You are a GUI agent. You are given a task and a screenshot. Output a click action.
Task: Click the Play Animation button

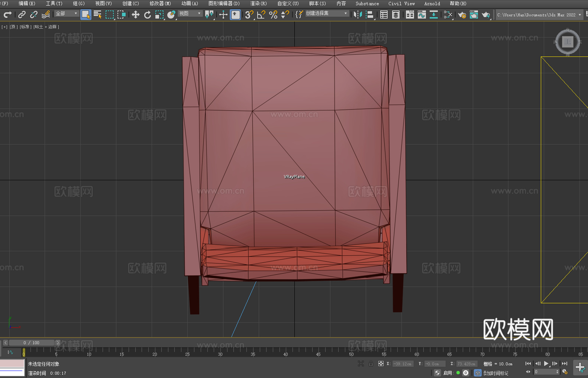pos(546,364)
